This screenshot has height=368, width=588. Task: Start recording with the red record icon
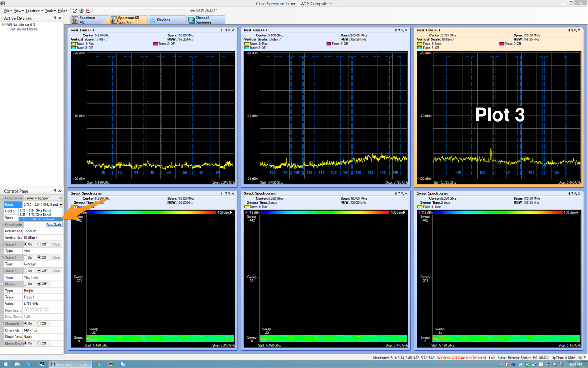point(88,11)
